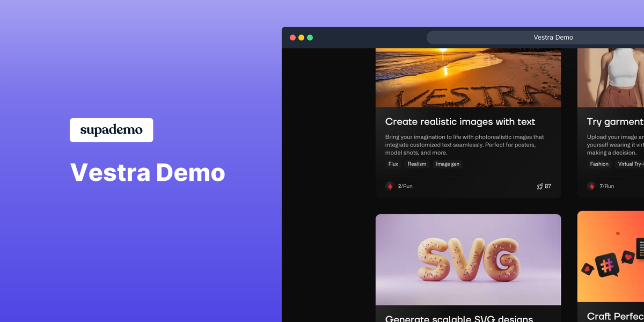Open the "Try garment" card title
The height and width of the screenshot is (322, 644).
click(x=614, y=122)
